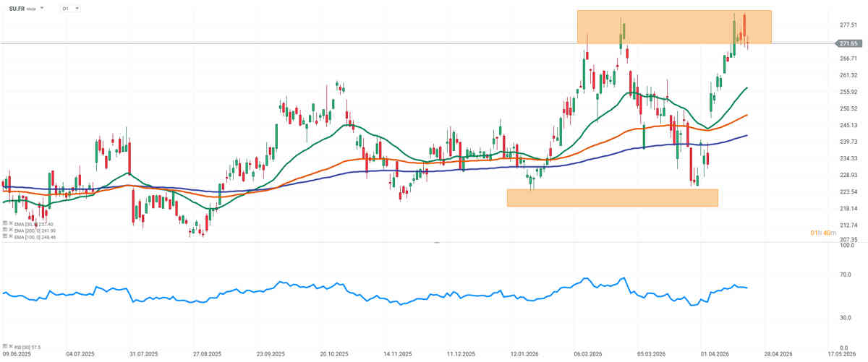Expand the SU.FR symbol dropdown arrow
The height and width of the screenshot is (362, 868).
pos(41,8)
